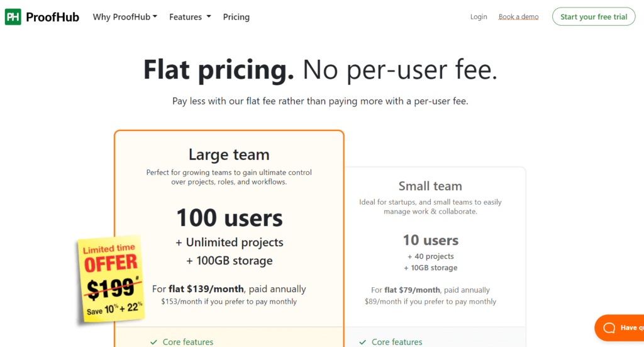The width and height of the screenshot is (644, 347).
Task: Click the ProofHub brand name
Action: click(x=52, y=17)
